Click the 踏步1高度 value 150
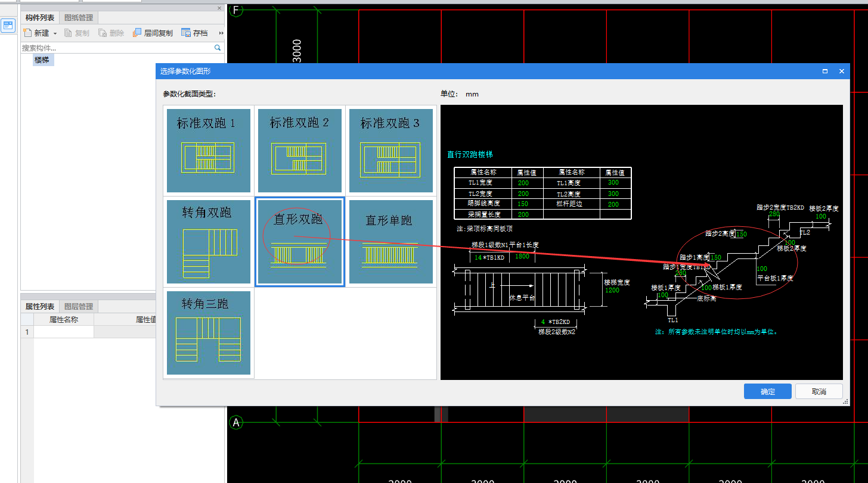868x483 pixels. click(x=716, y=258)
